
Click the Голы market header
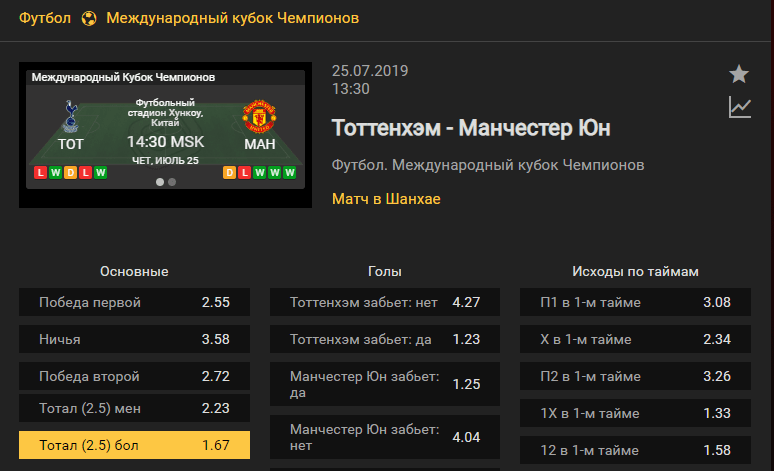pos(385,272)
